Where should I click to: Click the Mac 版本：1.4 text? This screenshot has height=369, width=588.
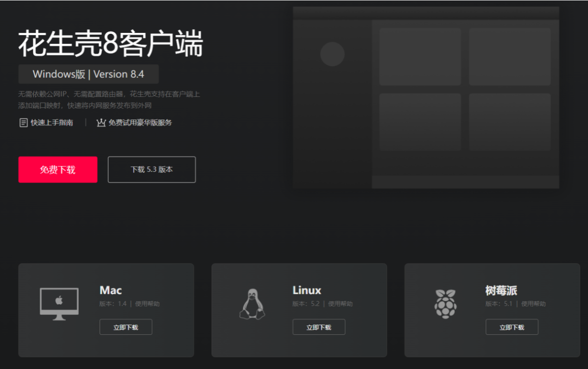(113, 304)
